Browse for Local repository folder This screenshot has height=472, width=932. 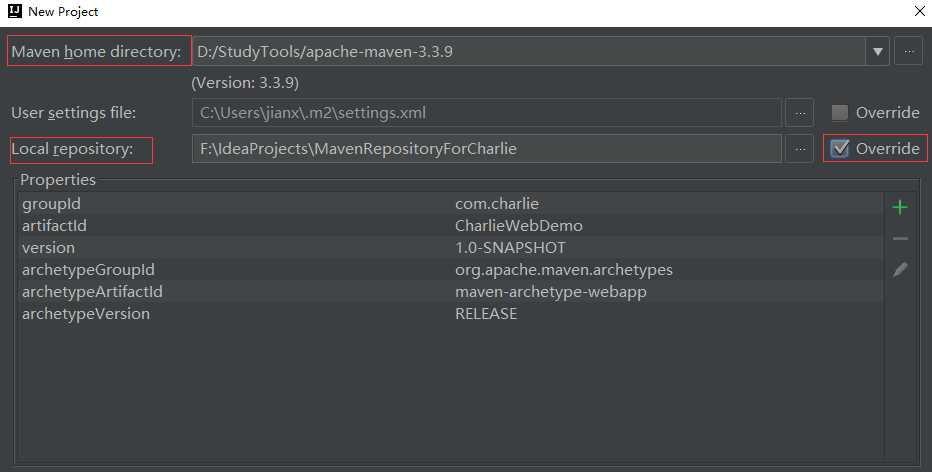(799, 149)
